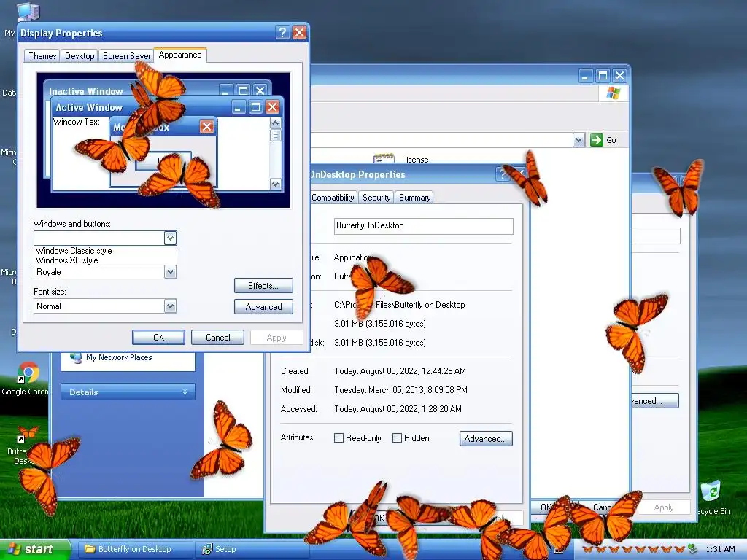Viewport: 747px width, 560px height.
Task: Click the file location path text
Action: click(x=399, y=305)
